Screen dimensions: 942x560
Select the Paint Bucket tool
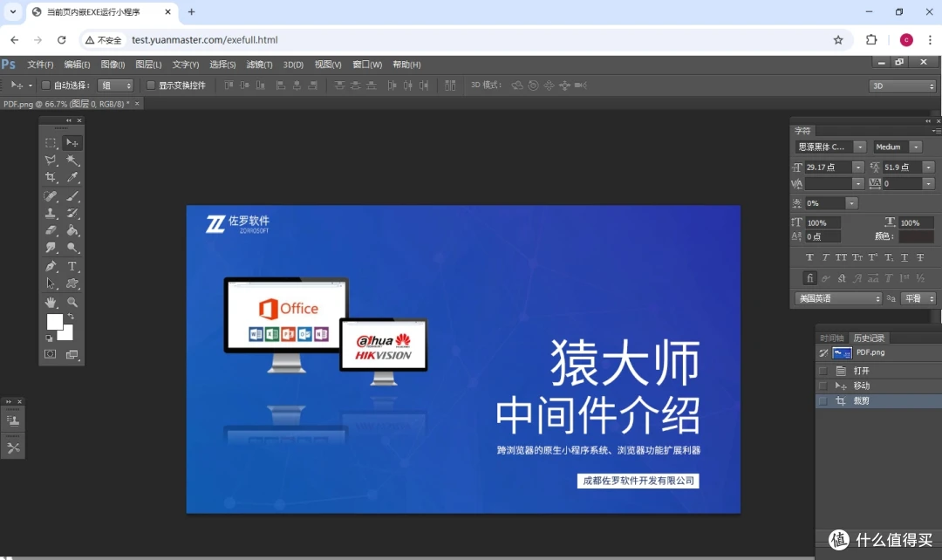coord(72,230)
